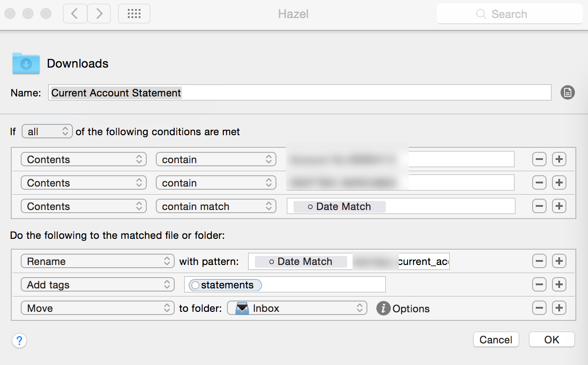Remove the 'Add tags' action with minus
The image size is (588, 365).
click(539, 284)
